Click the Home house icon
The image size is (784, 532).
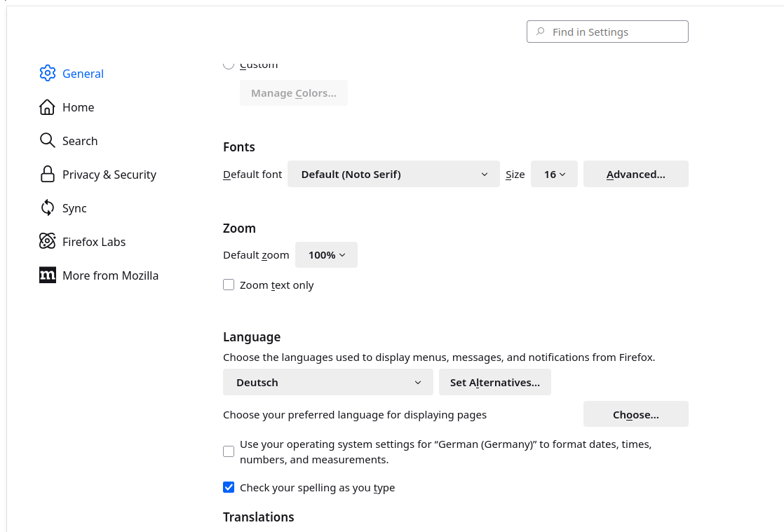pyautogui.click(x=47, y=107)
